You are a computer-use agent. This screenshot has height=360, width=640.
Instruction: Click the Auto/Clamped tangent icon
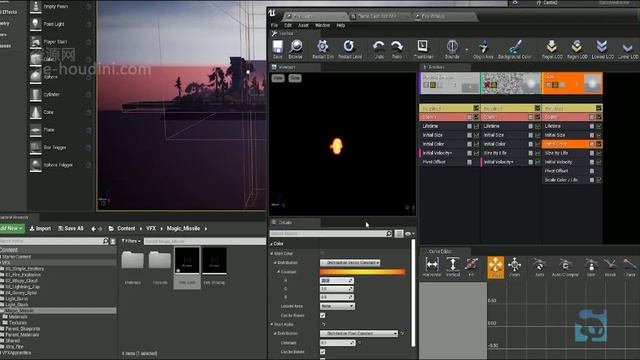click(x=565, y=265)
